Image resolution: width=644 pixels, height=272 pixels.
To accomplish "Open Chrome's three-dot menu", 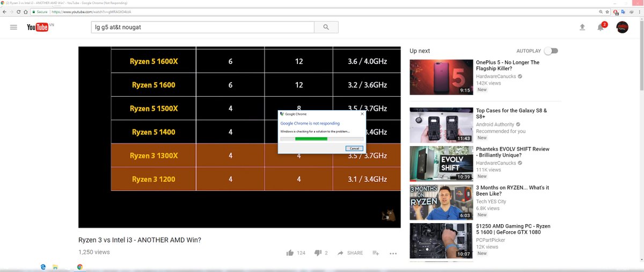I will click(x=639, y=11).
